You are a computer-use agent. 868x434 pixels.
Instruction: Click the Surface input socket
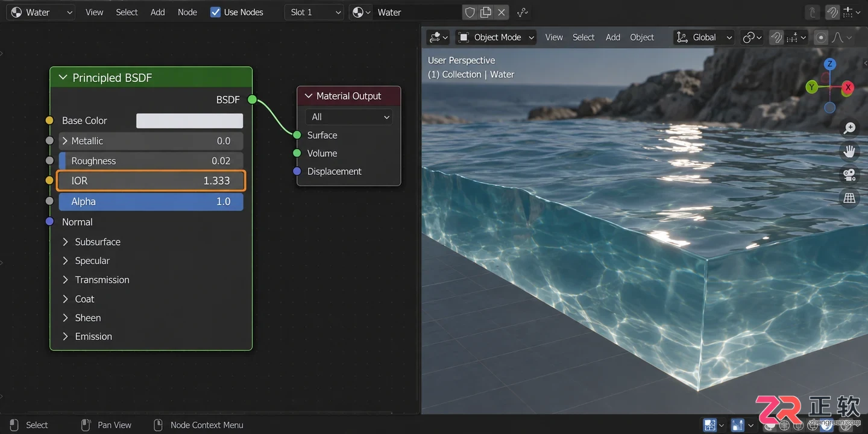(x=297, y=135)
